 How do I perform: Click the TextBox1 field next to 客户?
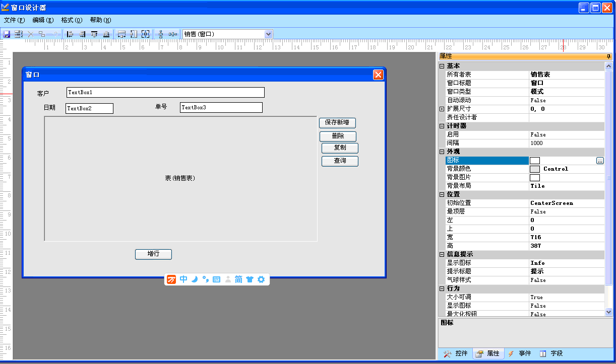165,93
